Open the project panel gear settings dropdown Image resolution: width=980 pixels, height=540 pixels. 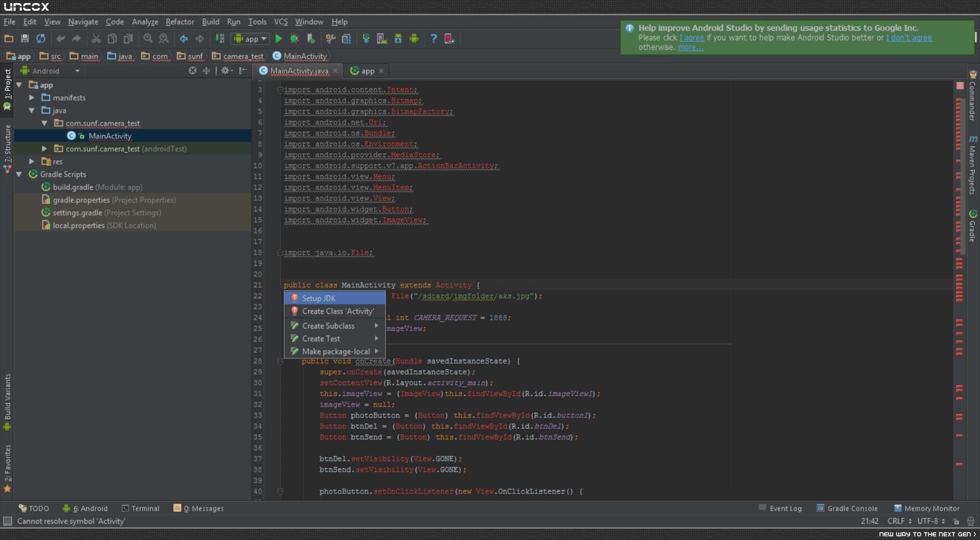point(227,71)
